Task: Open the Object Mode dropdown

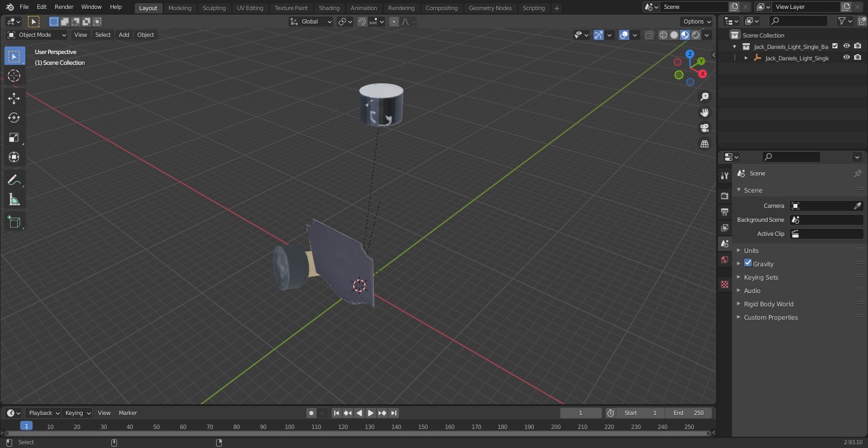Action: coord(37,35)
